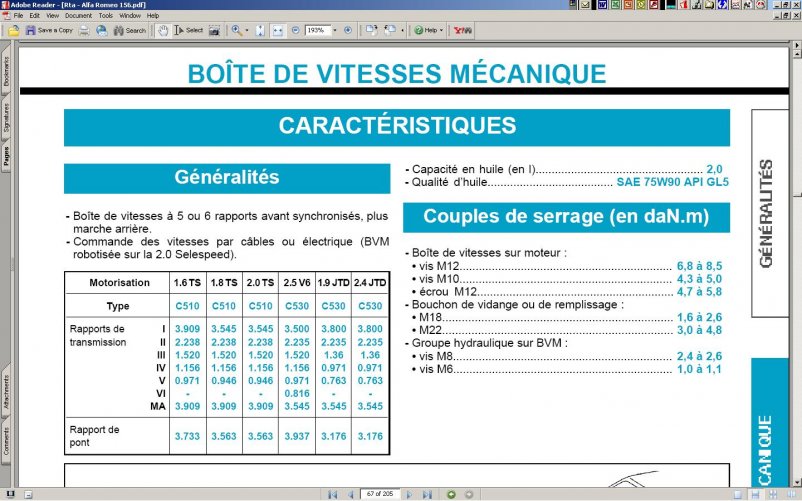The image size is (802, 501).
Task: Open the Document menu
Action: (78, 16)
